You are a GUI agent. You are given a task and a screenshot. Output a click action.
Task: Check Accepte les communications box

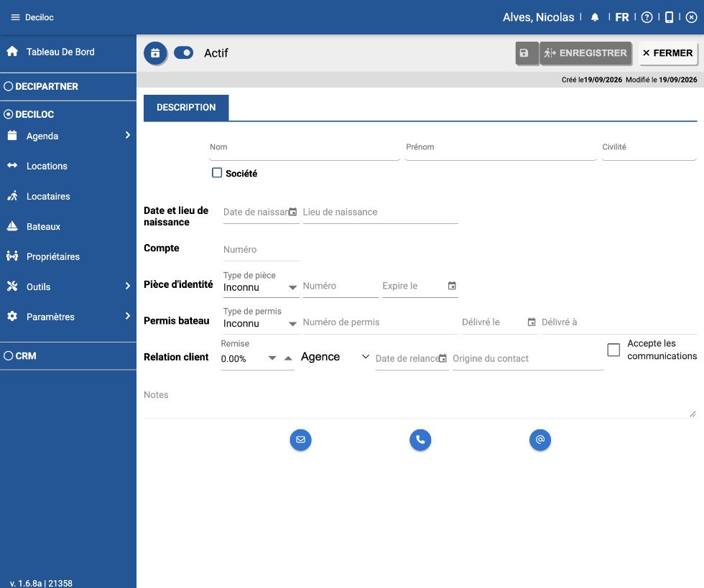(x=613, y=350)
